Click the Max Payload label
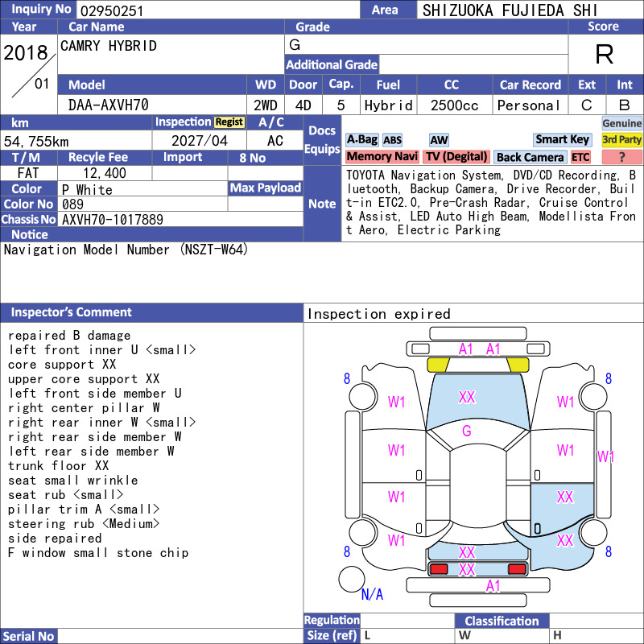644x644 pixels. pyautogui.click(x=266, y=188)
